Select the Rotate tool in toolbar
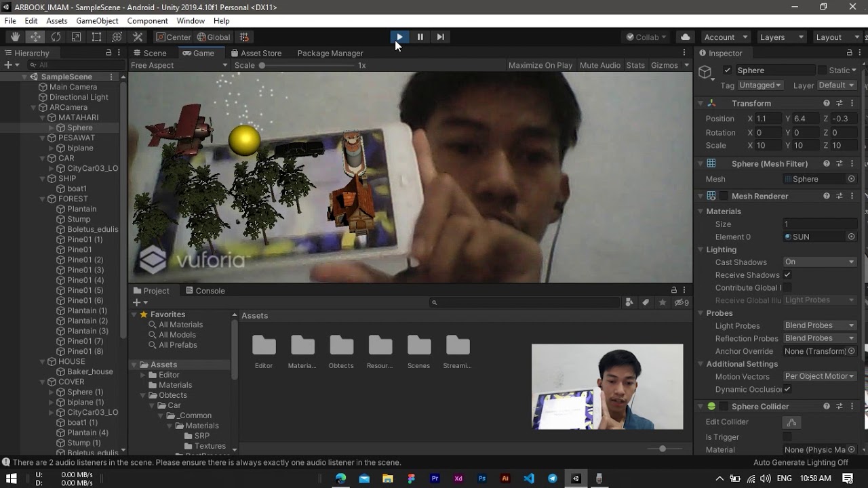 56,37
